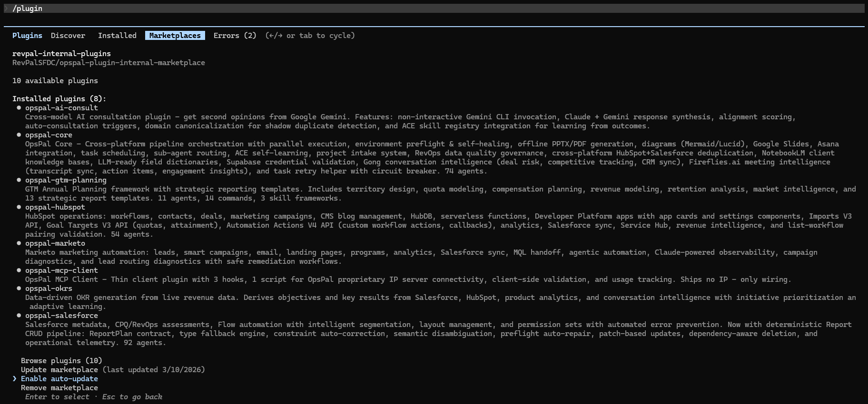
Task: Select Browse plugins (10) option
Action: click(61, 361)
